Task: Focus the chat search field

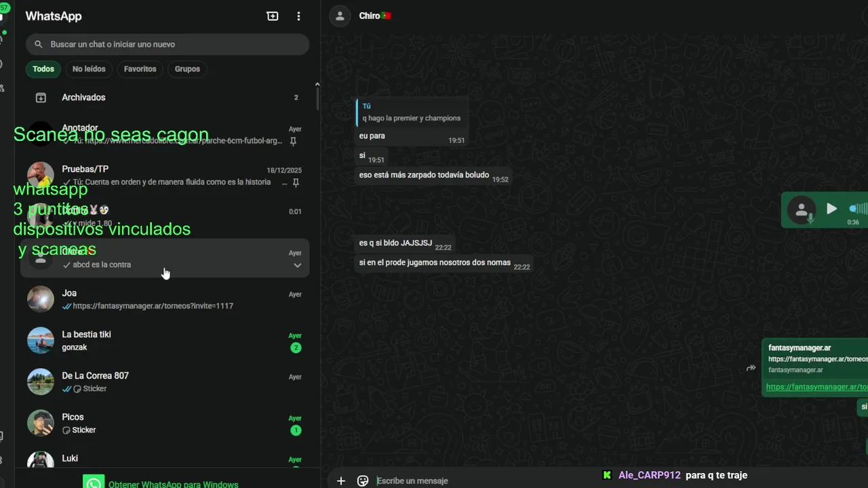Action: 167,44
